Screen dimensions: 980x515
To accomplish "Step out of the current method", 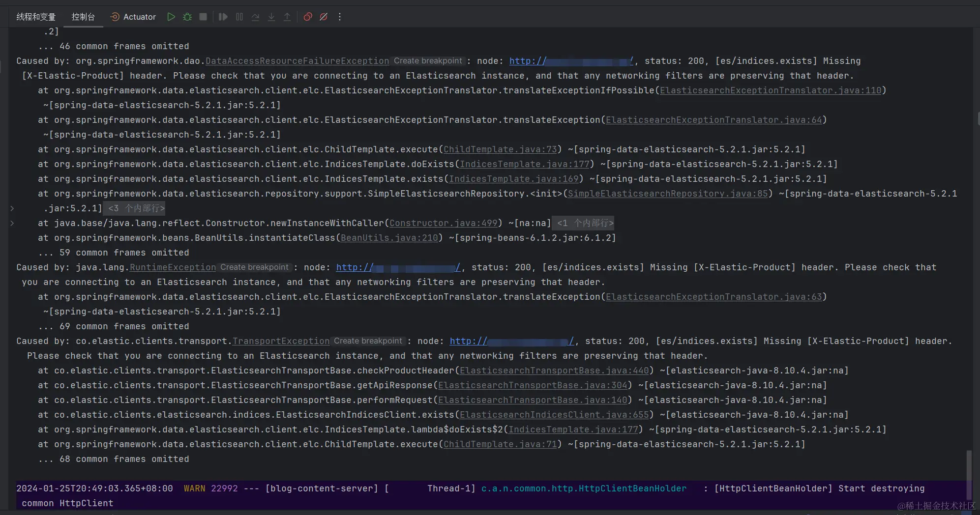I will pos(287,16).
